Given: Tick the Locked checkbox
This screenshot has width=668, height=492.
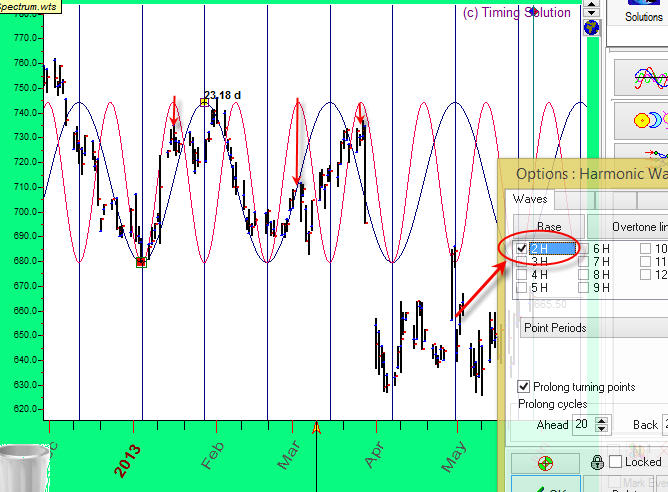Looking at the screenshot, I should (x=616, y=462).
